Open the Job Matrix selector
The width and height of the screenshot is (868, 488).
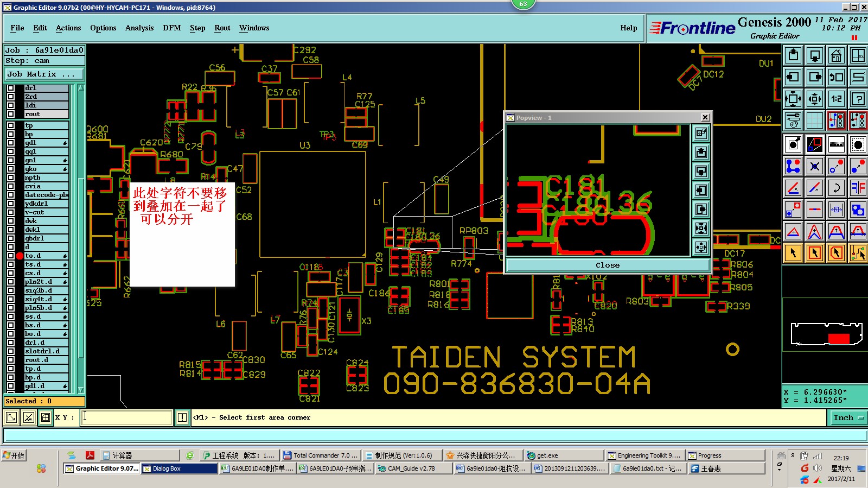click(x=44, y=74)
